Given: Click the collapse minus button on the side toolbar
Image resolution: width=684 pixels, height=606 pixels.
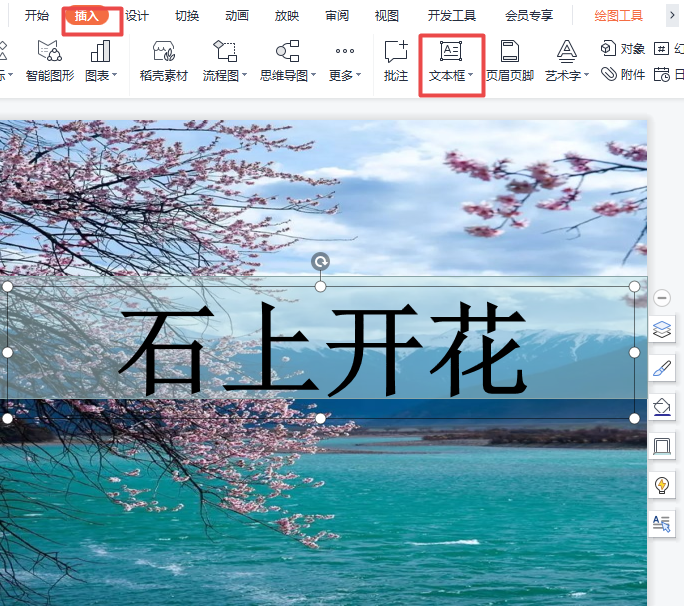Looking at the screenshot, I should [x=662, y=298].
